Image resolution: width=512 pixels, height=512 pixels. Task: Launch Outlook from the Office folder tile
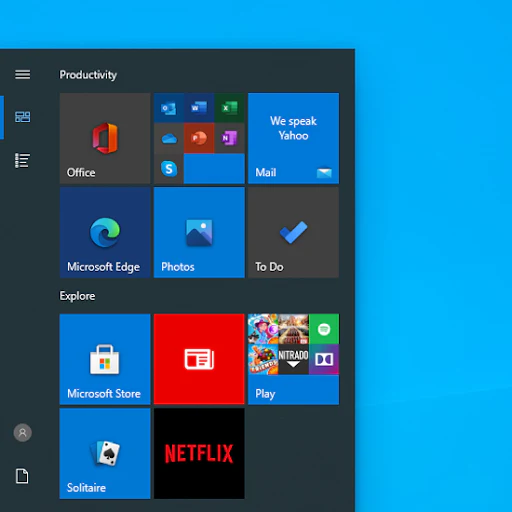tap(169, 108)
